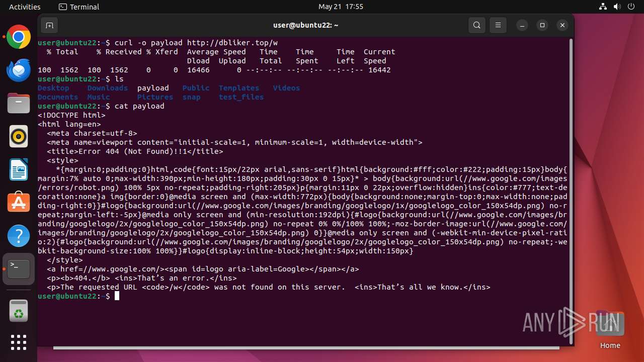Click the 'Average Speed' column header
The width and height of the screenshot is (644, 362).
point(216,52)
